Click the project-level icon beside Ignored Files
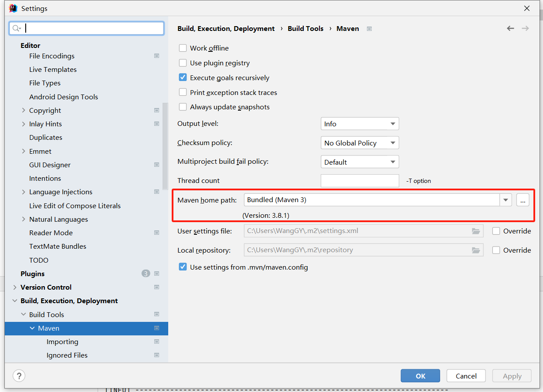The height and width of the screenshot is (392, 543). [x=156, y=355]
